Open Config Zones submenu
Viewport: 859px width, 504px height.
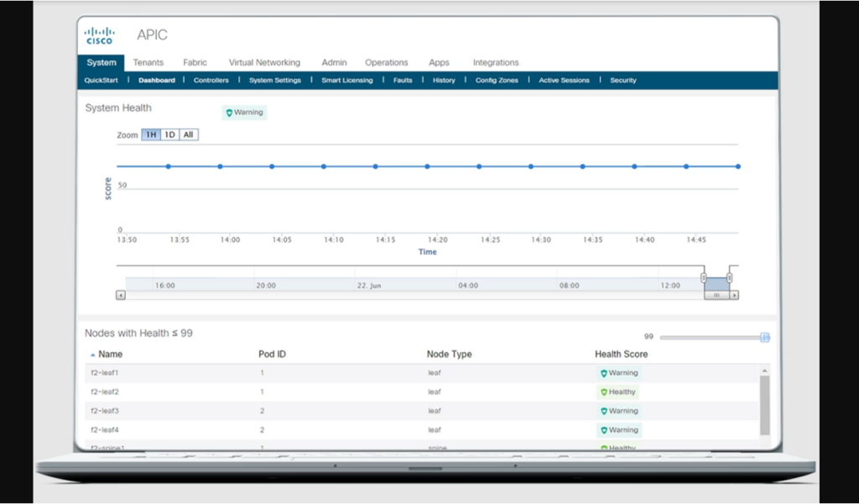[497, 80]
